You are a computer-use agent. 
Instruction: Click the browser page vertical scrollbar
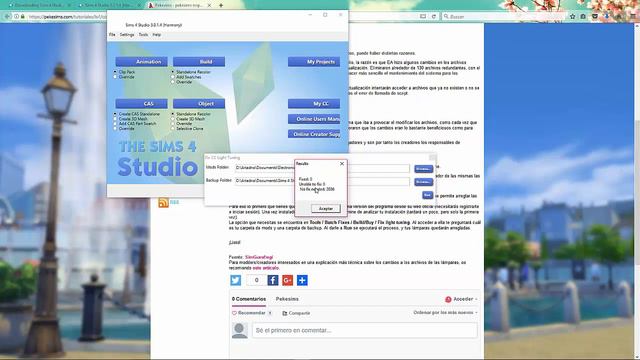tap(637, 192)
